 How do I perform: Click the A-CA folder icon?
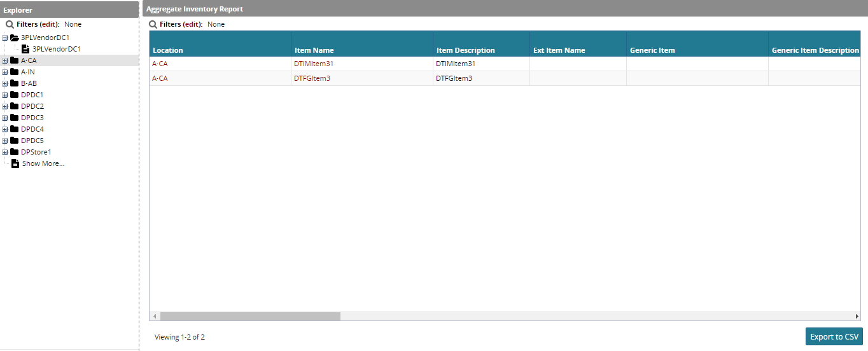15,60
